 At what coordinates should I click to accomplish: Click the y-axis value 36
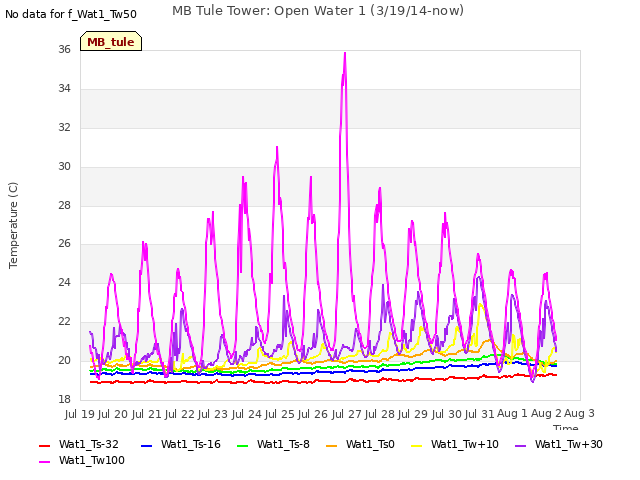point(64,49)
